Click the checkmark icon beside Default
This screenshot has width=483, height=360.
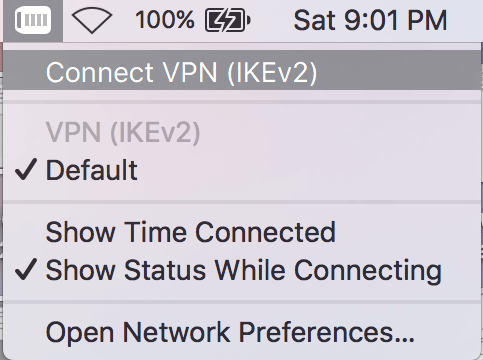point(26,169)
